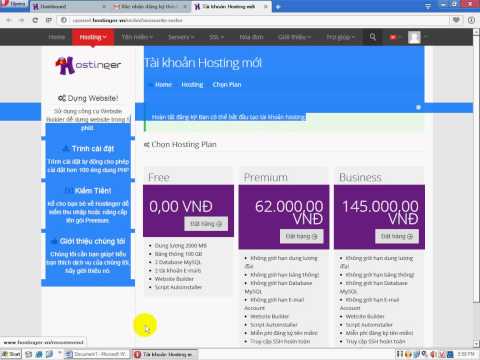This screenshot has height=360, width=480.
Task: Click the '145.000,00 VNĐ' Business price
Action: (x=380, y=212)
